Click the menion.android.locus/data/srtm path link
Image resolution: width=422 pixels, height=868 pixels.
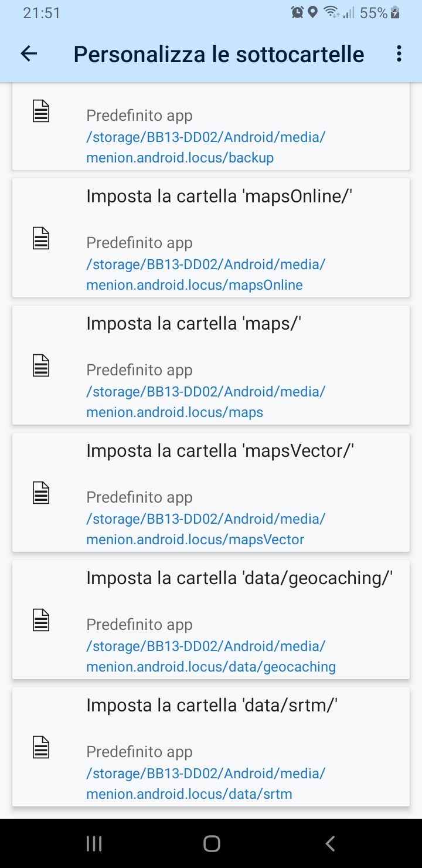pos(189,794)
